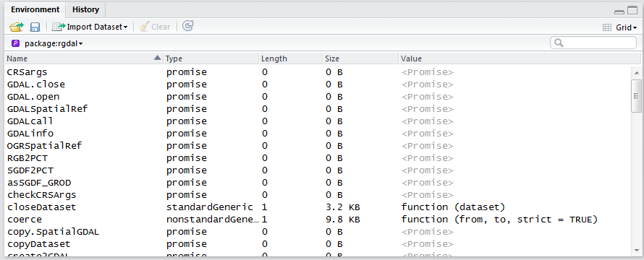Click the <Promise> value of copyDataset
Screen dimensions: 644x260
pyautogui.click(x=428, y=244)
